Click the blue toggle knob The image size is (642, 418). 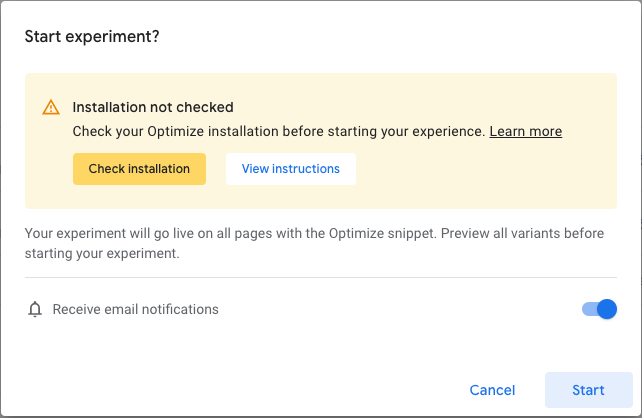606,309
